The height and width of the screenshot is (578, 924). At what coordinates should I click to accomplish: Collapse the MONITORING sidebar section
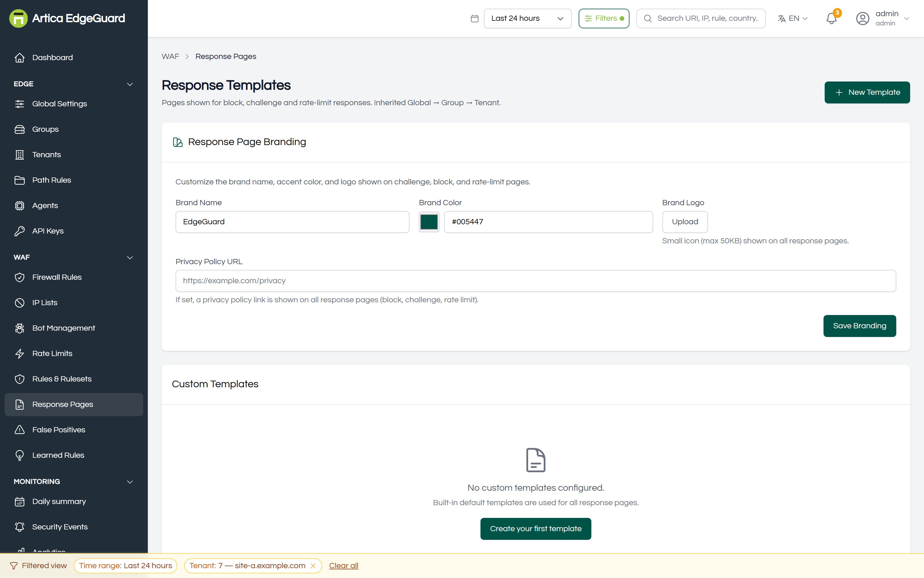74,482
